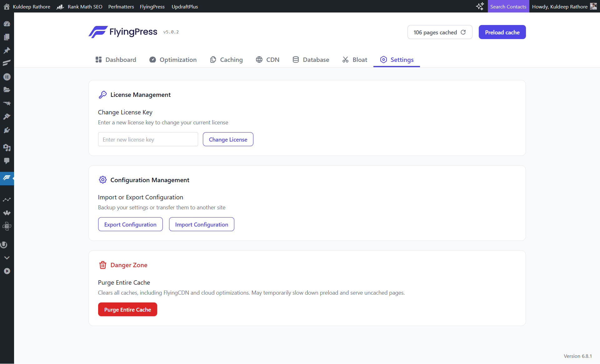Click the sparkle AI icon in admin bar
The height and width of the screenshot is (364, 600).
click(x=480, y=6)
